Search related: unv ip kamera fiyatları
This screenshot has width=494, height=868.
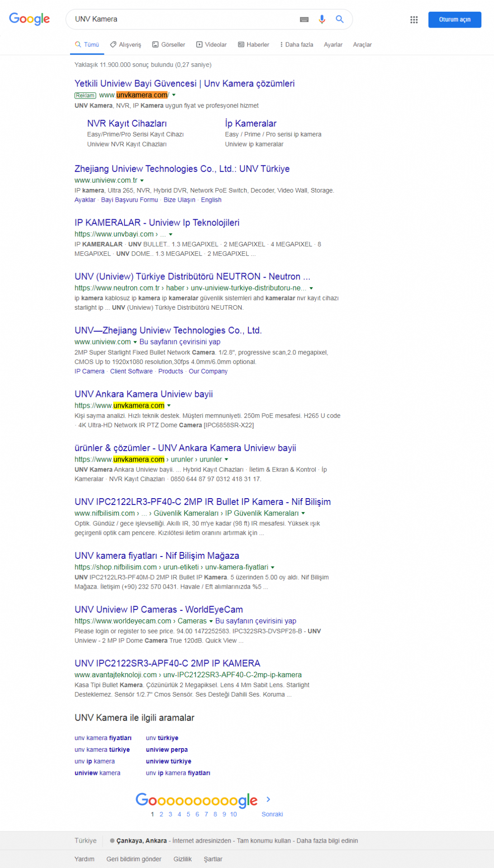coord(178,773)
